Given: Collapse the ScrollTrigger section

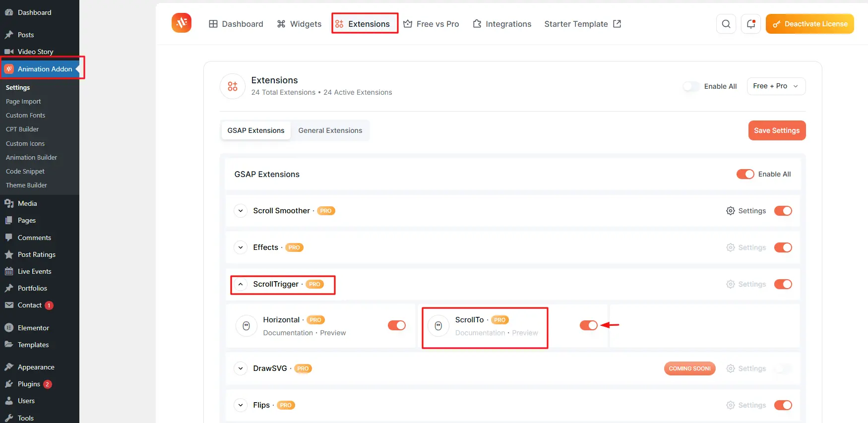Looking at the screenshot, I should (x=241, y=284).
